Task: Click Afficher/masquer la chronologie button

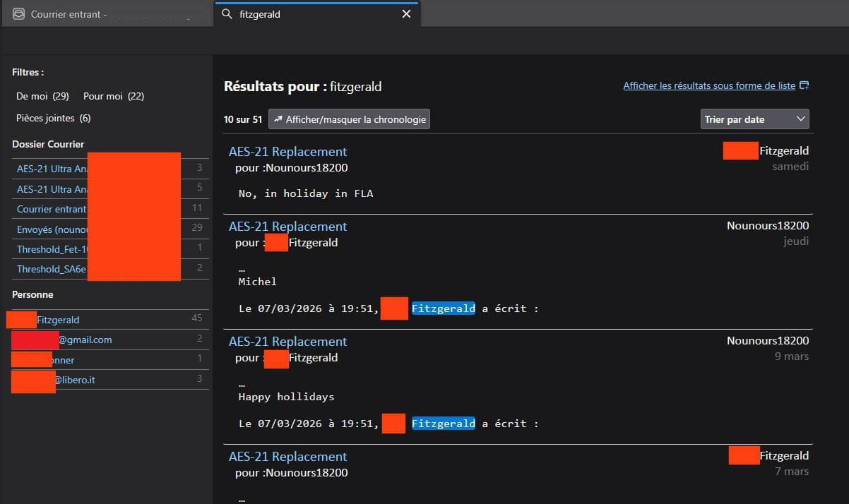Action: (x=349, y=119)
